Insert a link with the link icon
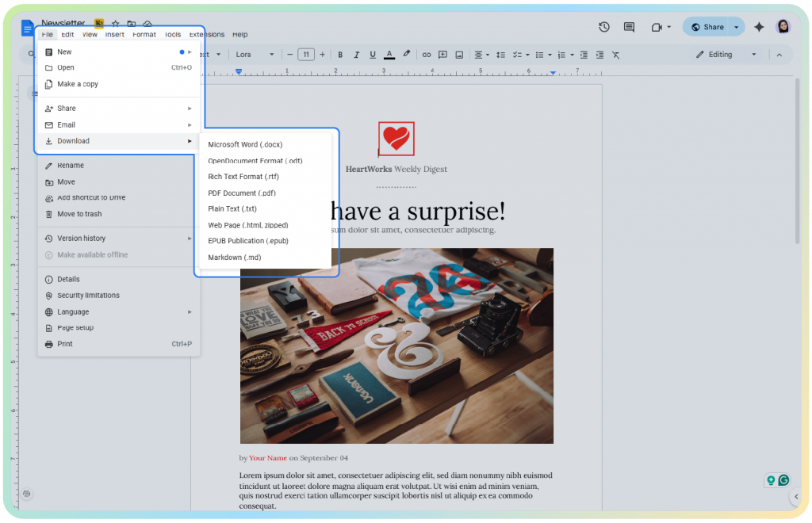This screenshot has height=523, width=812. click(426, 55)
